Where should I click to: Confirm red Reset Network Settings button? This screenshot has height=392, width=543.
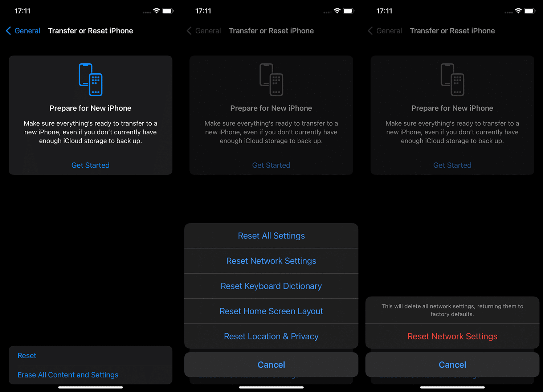click(452, 336)
